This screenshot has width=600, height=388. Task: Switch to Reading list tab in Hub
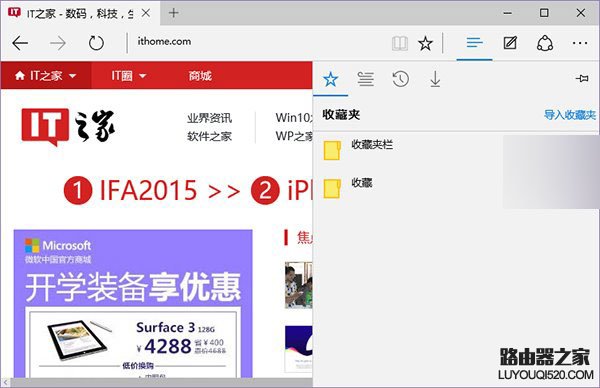coord(365,79)
